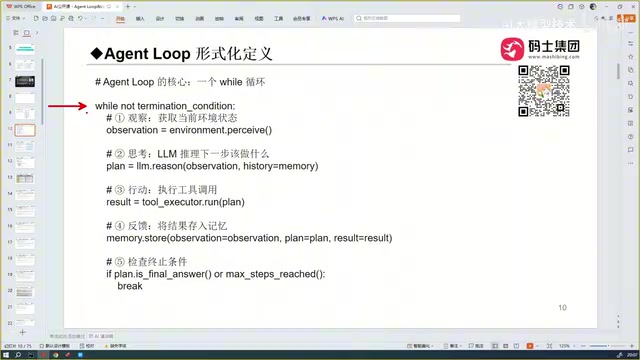Toggle the 备注 notes pane in the status bar
Screen dimensions: 640x360
[451, 346]
